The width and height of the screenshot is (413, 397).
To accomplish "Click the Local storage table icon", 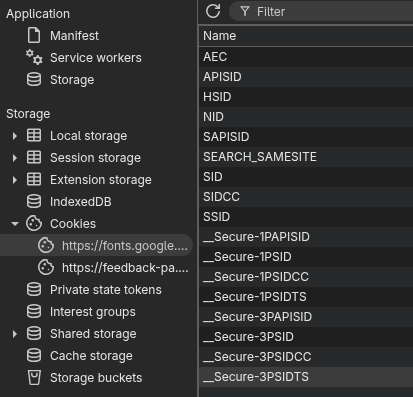I will (34, 136).
